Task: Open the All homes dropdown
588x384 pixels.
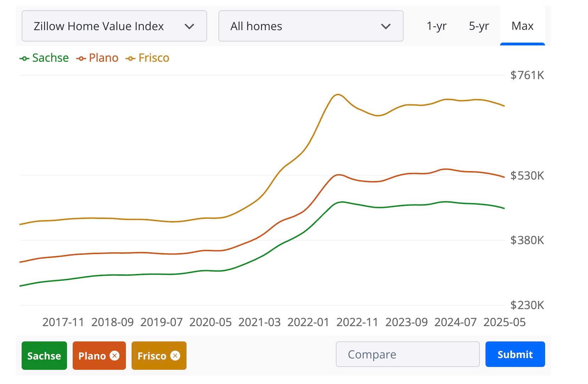Action: 311,26
